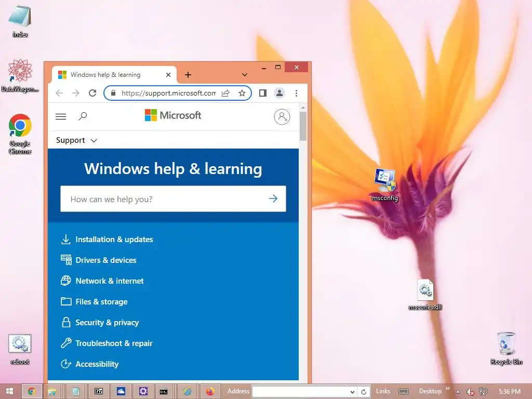Open the Windows Start button

(x=9, y=391)
